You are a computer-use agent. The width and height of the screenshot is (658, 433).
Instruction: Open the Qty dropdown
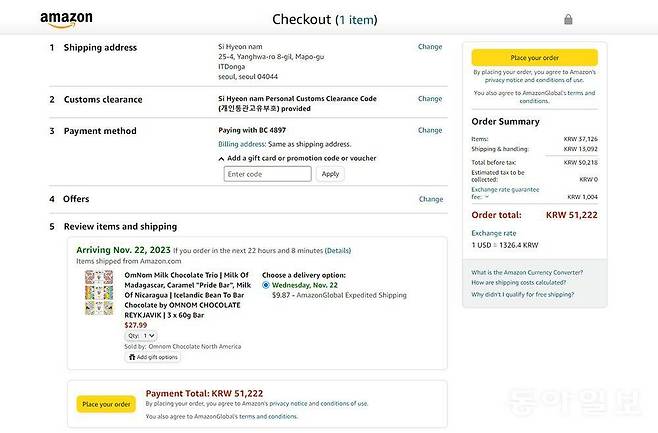[141, 336]
